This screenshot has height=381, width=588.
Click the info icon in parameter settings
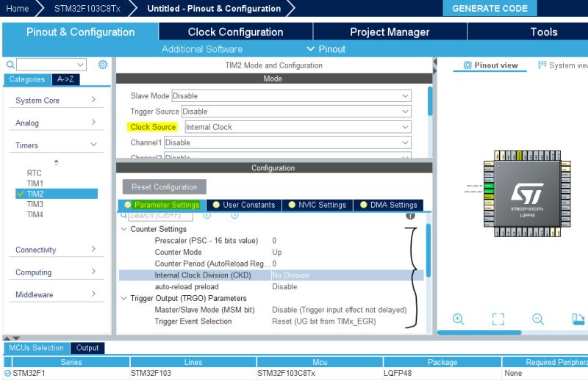(410, 216)
